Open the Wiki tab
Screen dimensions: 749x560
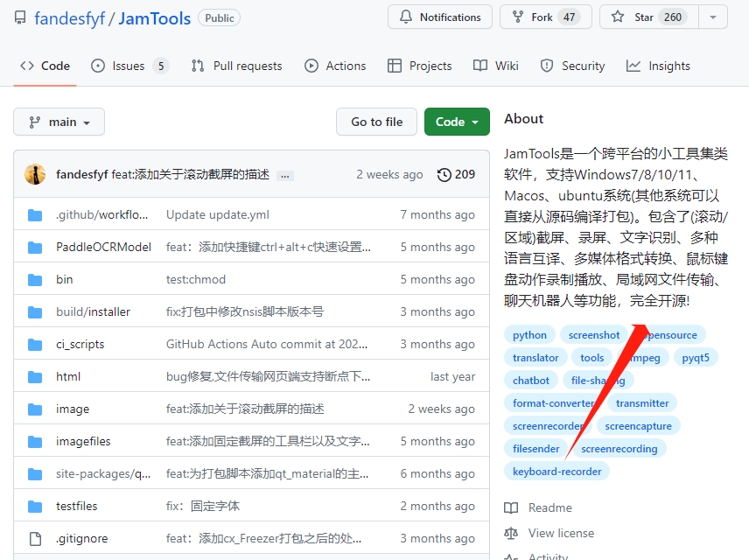click(x=496, y=66)
